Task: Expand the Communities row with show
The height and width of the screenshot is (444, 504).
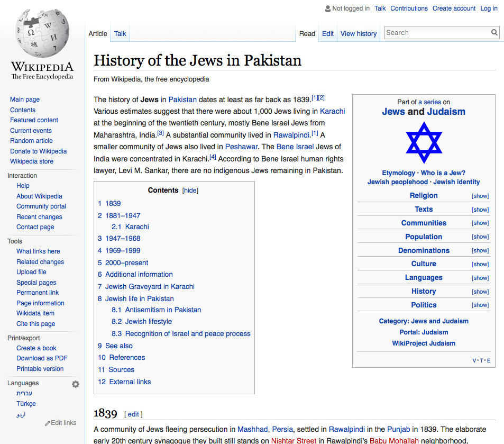Action: click(480, 223)
